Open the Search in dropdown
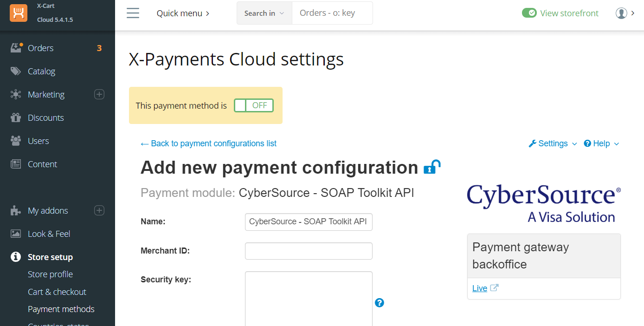 (264, 13)
